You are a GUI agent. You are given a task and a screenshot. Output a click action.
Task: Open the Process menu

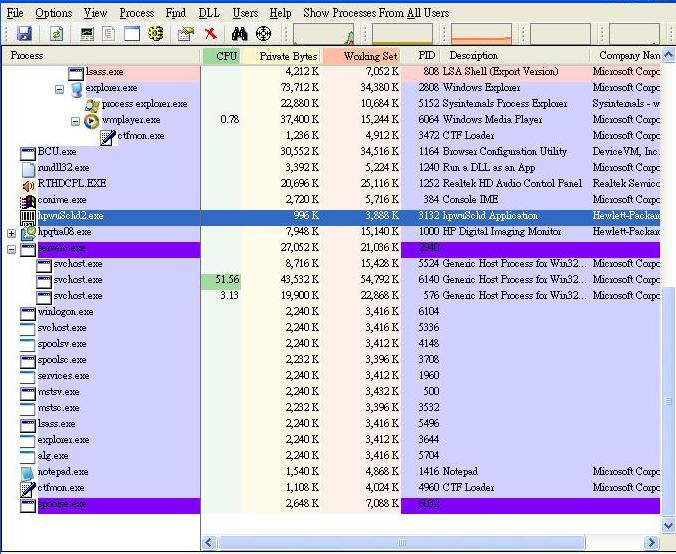pos(137,13)
